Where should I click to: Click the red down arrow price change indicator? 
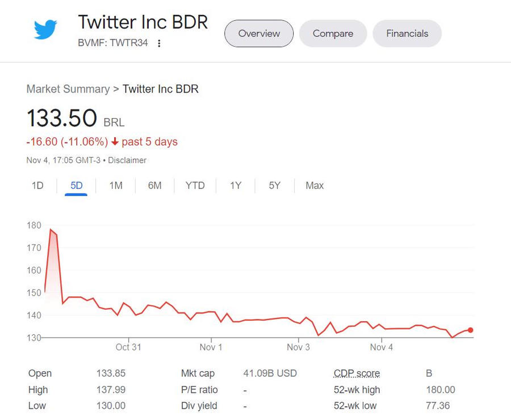pyautogui.click(x=115, y=142)
